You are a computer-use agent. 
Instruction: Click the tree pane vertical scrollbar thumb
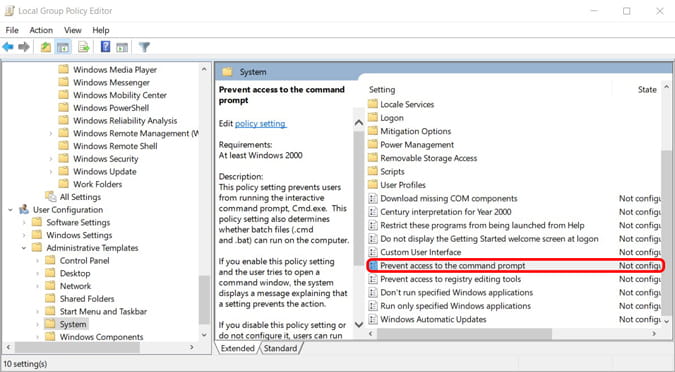[204, 300]
